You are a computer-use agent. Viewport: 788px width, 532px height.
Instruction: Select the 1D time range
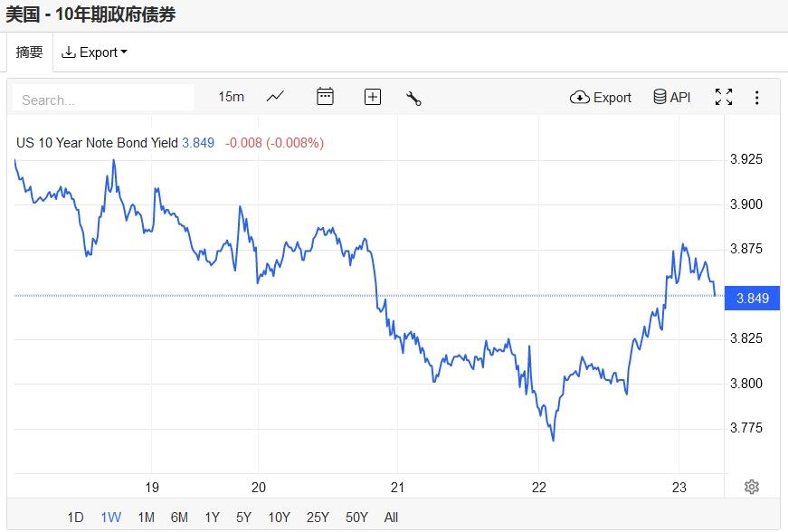click(x=75, y=518)
